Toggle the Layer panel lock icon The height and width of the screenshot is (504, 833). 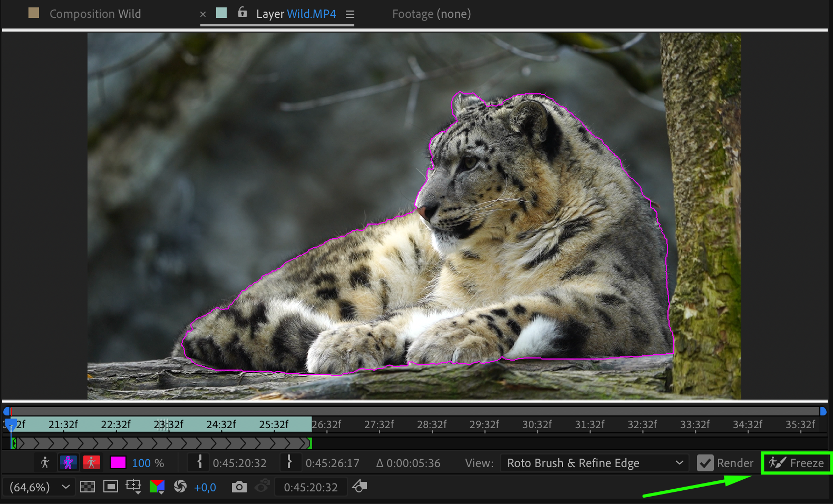tap(242, 13)
